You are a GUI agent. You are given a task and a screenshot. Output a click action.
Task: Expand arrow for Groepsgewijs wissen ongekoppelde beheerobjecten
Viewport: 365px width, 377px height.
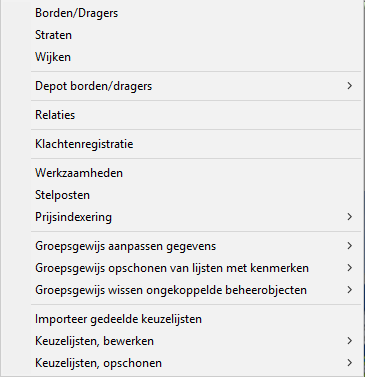(349, 290)
